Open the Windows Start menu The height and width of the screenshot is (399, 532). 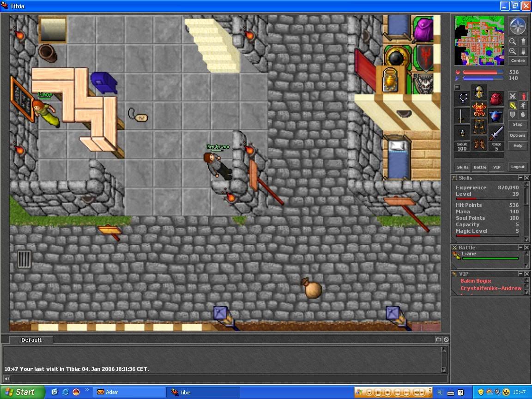coord(22,392)
